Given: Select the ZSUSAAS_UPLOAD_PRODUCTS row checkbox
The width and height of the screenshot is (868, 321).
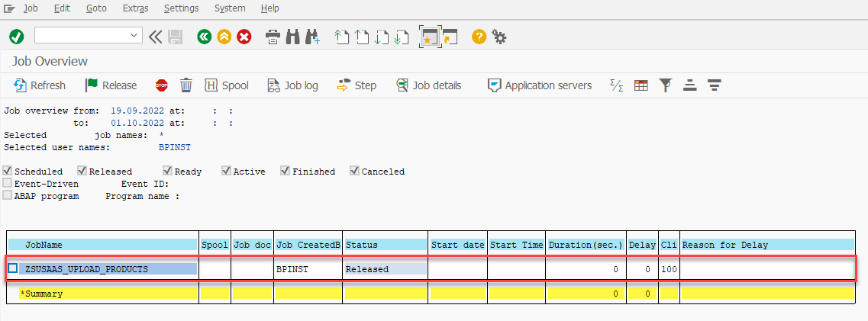Looking at the screenshot, I should coord(13,268).
